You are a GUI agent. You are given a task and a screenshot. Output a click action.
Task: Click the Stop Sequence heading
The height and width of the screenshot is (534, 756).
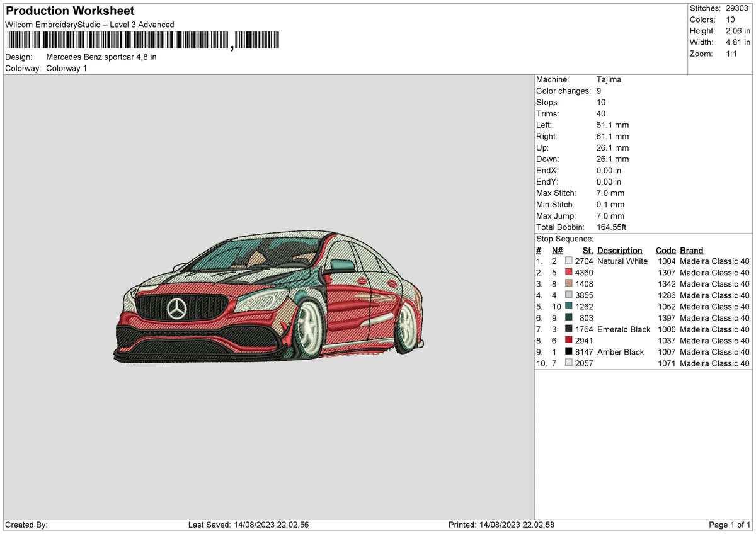[x=564, y=239]
